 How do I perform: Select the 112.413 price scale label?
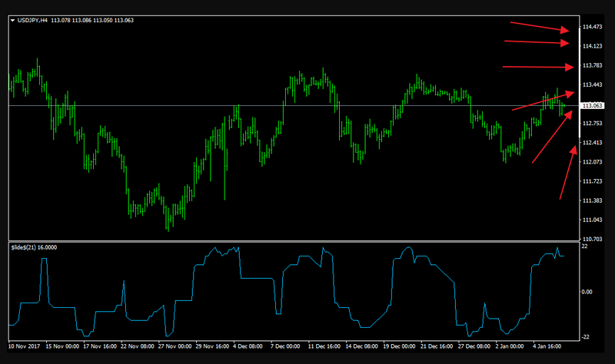pyautogui.click(x=592, y=142)
